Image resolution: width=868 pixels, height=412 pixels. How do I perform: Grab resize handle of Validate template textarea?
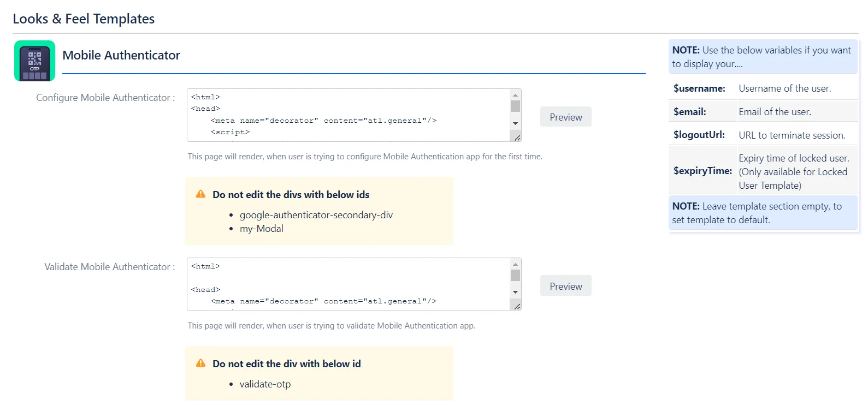coord(517,306)
